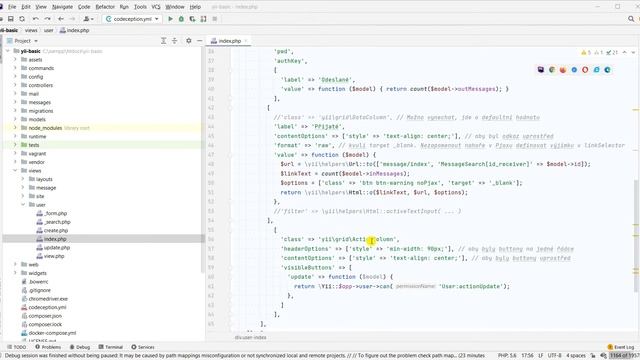640x360 pixels.
Task: Open the File menu
Action: (12, 7)
